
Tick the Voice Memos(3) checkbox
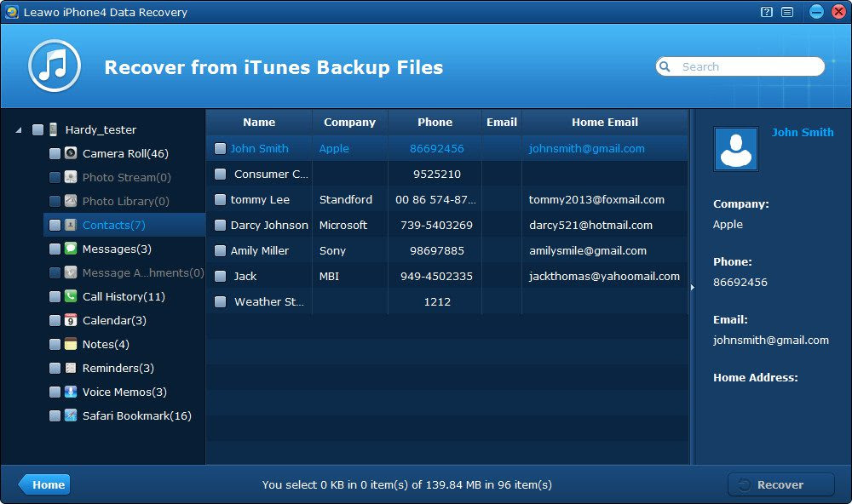point(55,392)
